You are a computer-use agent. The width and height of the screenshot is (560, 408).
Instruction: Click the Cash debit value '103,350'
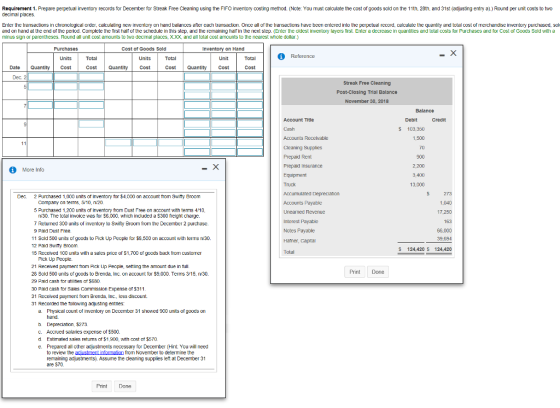coord(416,129)
